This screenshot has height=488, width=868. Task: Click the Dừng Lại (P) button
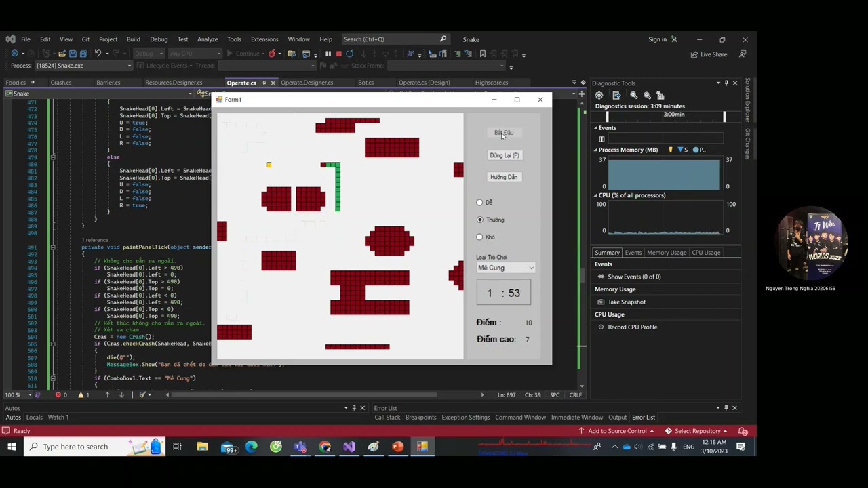tap(504, 155)
